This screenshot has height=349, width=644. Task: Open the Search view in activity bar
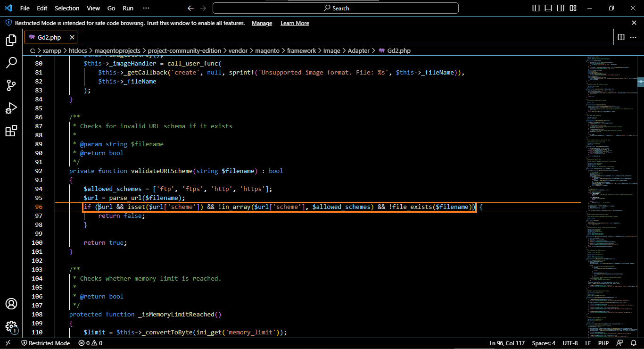[11, 63]
